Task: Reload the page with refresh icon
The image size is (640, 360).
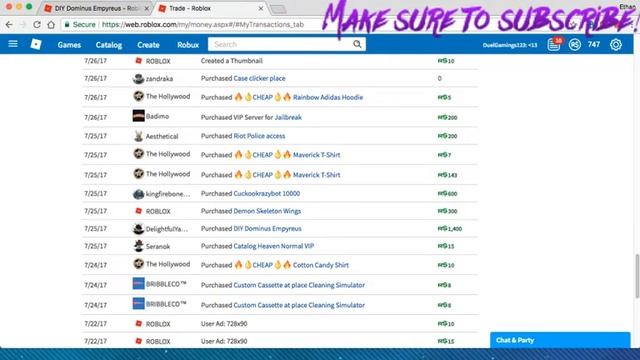Action: pos(37,24)
